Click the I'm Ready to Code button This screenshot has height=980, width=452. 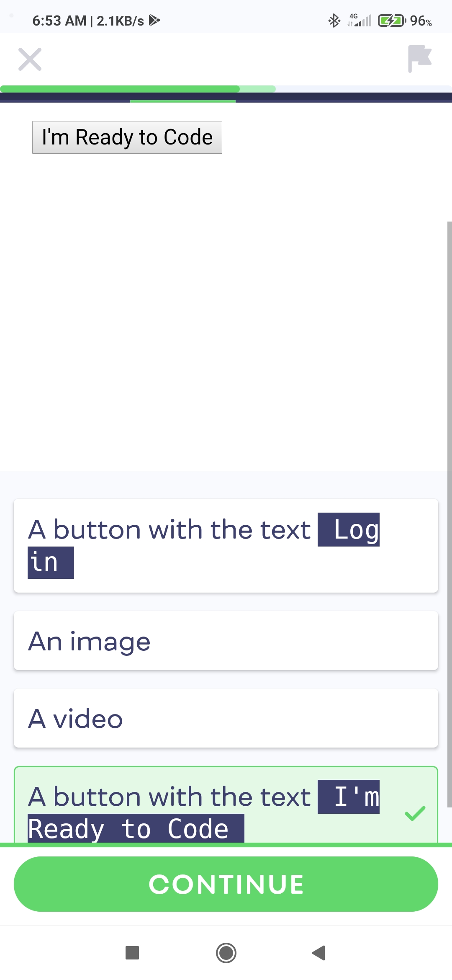point(127,137)
